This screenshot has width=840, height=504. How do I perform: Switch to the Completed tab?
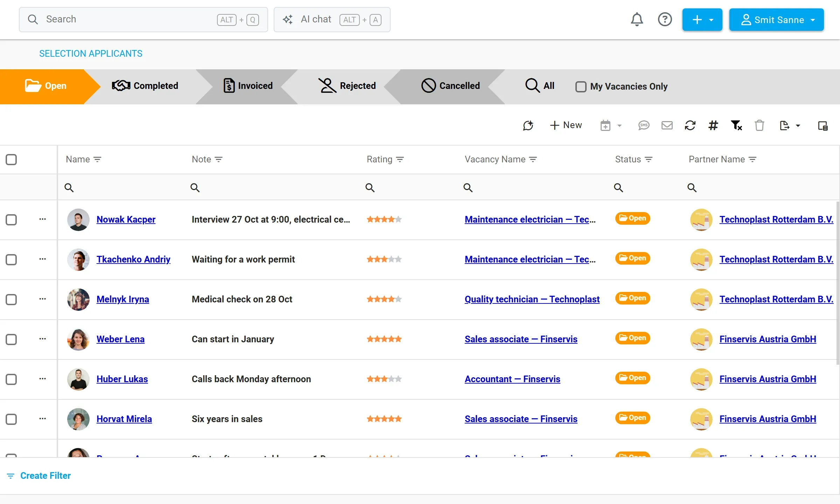(x=145, y=86)
